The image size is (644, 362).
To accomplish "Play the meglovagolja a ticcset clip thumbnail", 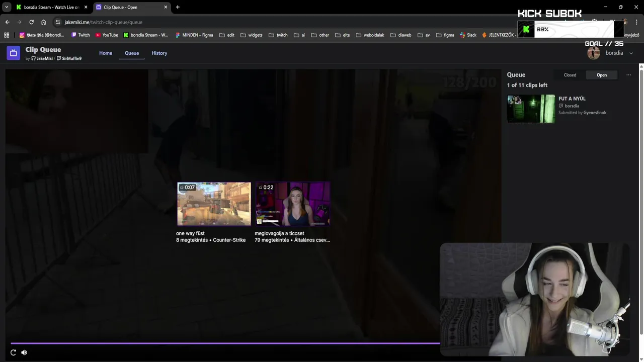I will pyautogui.click(x=293, y=204).
